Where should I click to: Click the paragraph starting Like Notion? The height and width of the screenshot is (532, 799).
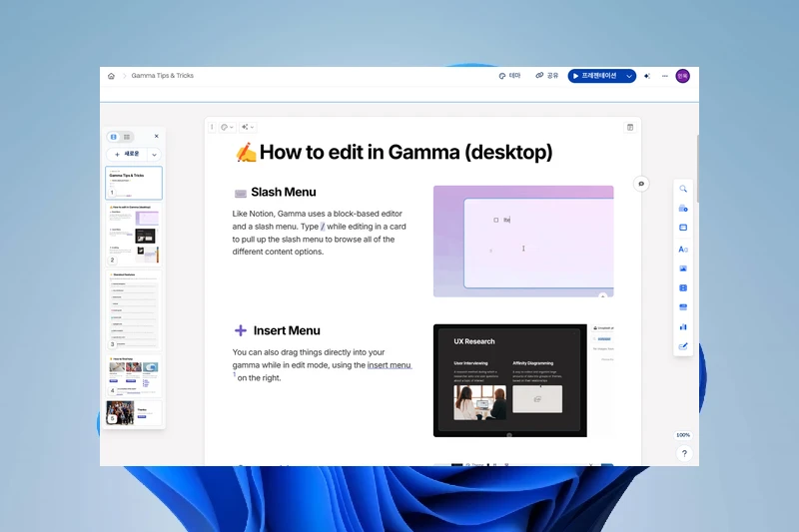(x=319, y=233)
